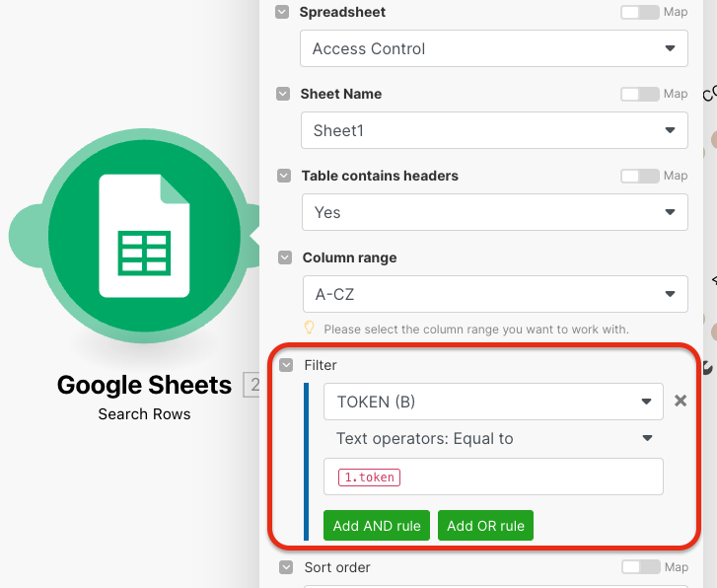Open the A-CZ column range dropdown

495,294
